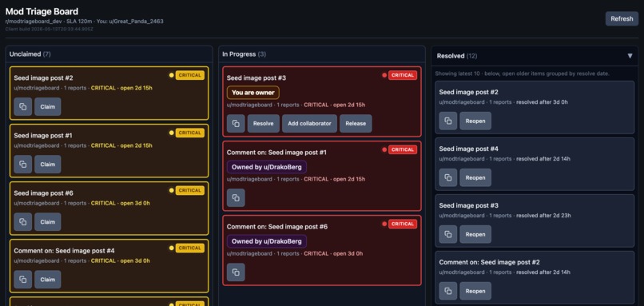The width and height of the screenshot is (644, 306).
Task: Add collaborator to Seed image post #3
Action: pyautogui.click(x=309, y=124)
